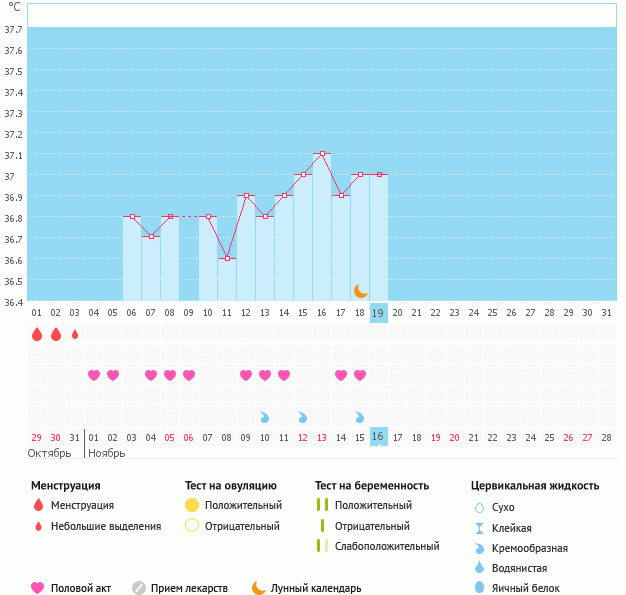This screenshot has width=626, height=595.
Task: Click the gray pill icon for Прием лекарств
Action: (139, 588)
